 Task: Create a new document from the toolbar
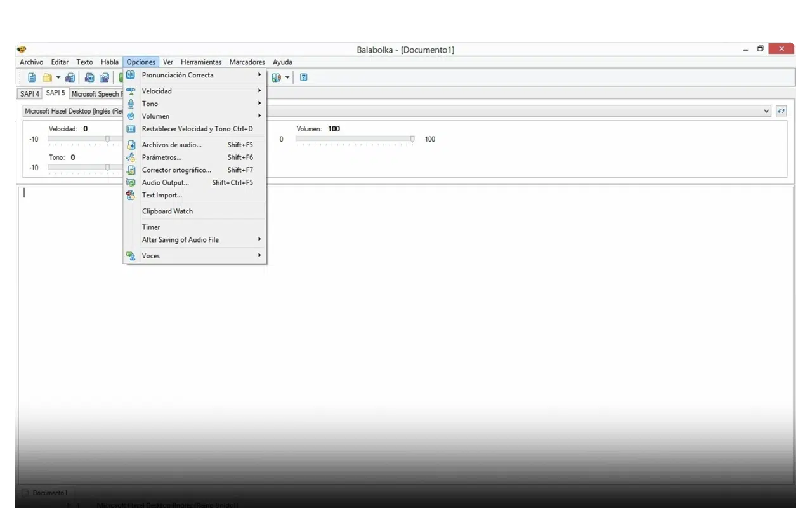[x=32, y=77]
